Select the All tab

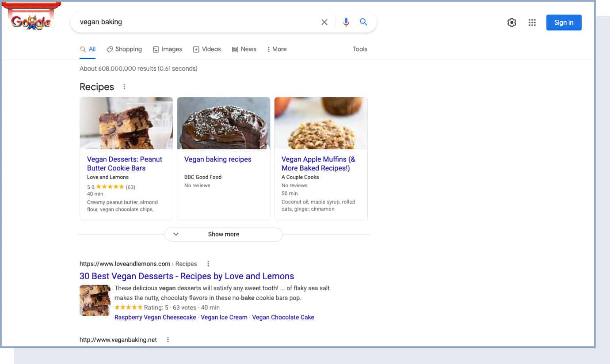[88, 49]
